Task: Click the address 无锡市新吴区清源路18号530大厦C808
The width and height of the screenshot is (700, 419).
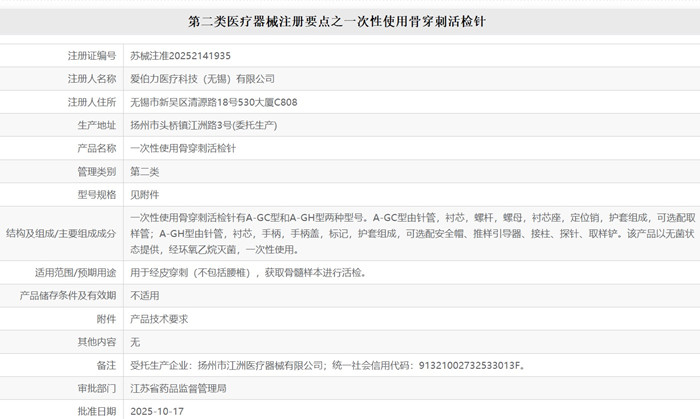Action: [213, 102]
